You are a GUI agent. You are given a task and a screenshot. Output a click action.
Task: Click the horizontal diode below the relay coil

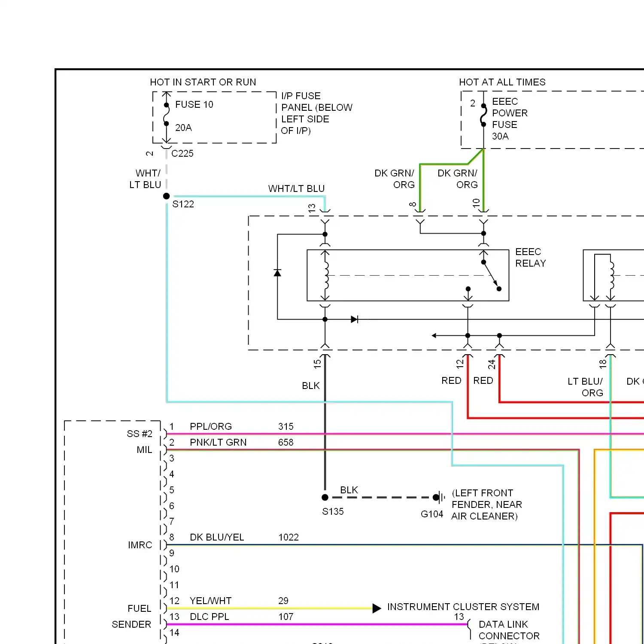click(355, 319)
